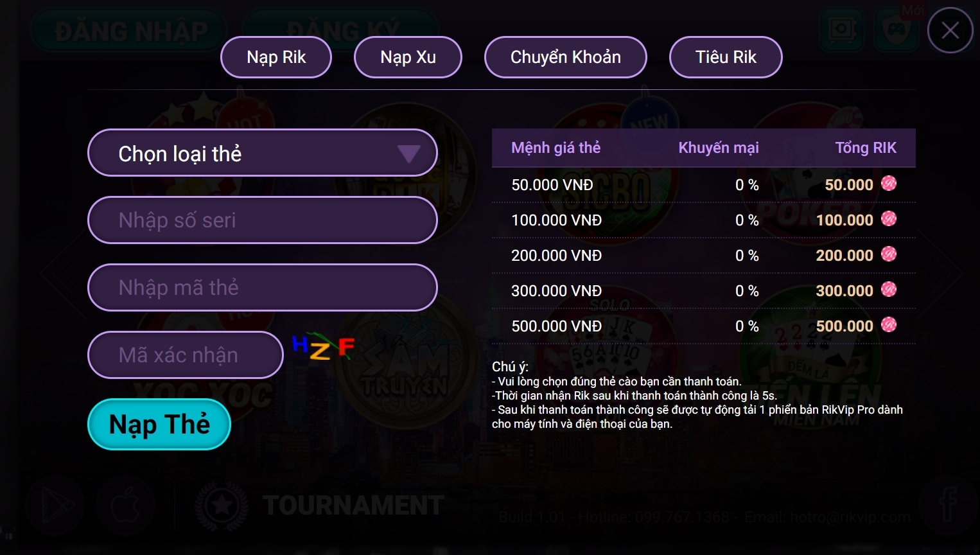Click the dimmed Google Play icon
The image size is (980, 555).
pyautogui.click(x=55, y=506)
